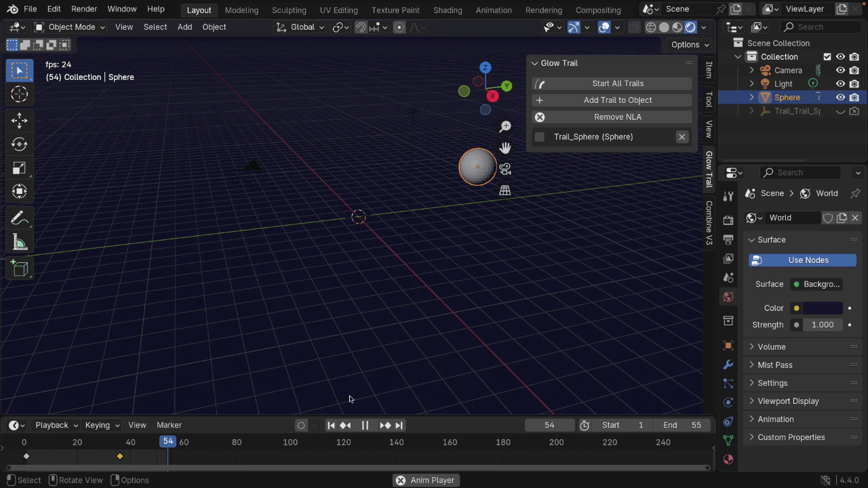Open the Render menu
This screenshot has height=488, width=868.
[84, 9]
